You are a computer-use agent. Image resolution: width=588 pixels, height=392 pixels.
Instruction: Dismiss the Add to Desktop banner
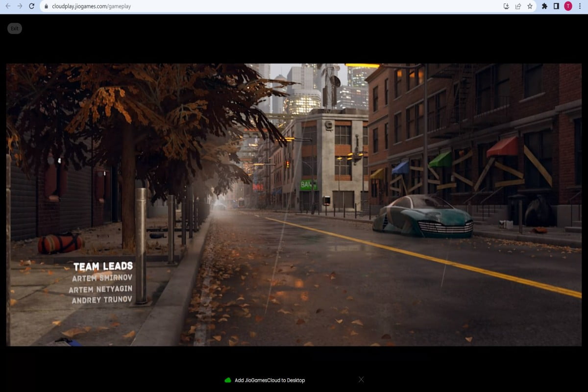pos(361,379)
